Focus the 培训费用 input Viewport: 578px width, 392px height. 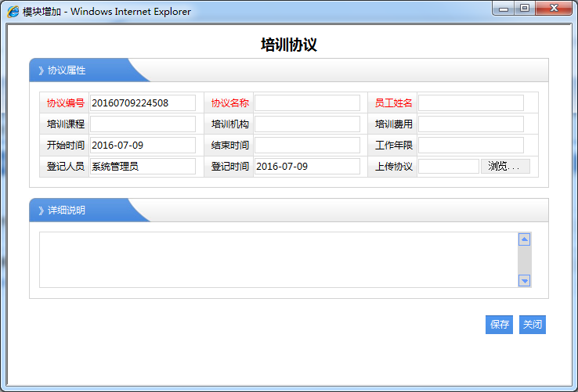click(x=471, y=124)
